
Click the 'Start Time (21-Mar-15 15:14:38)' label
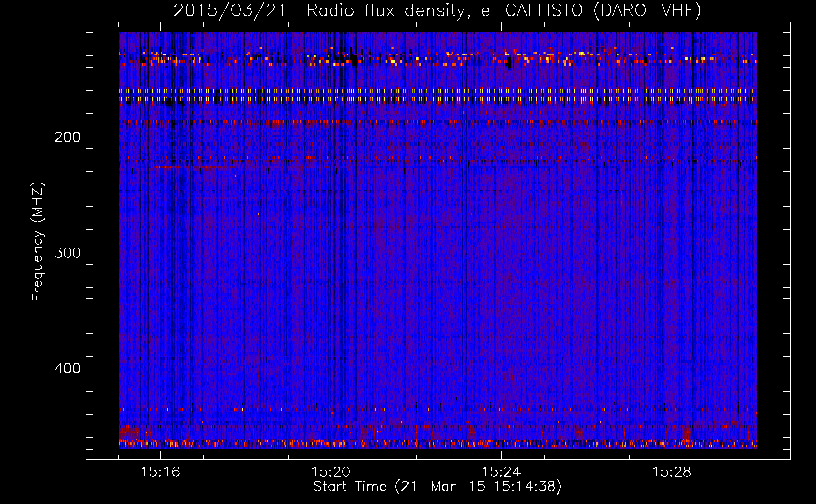(437, 487)
